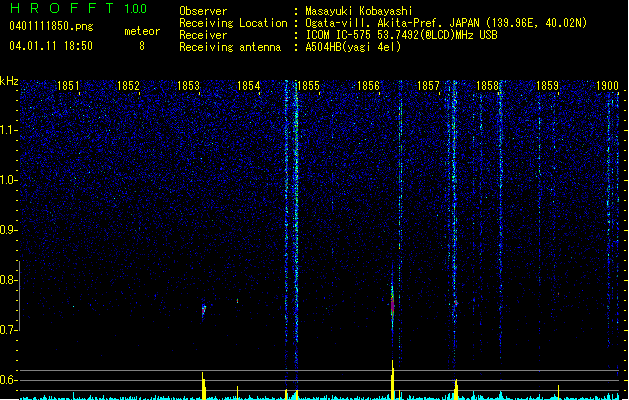Viewport: 629px width, 400px height.
Task: Click the 1859 time marker
Action: tap(548, 86)
